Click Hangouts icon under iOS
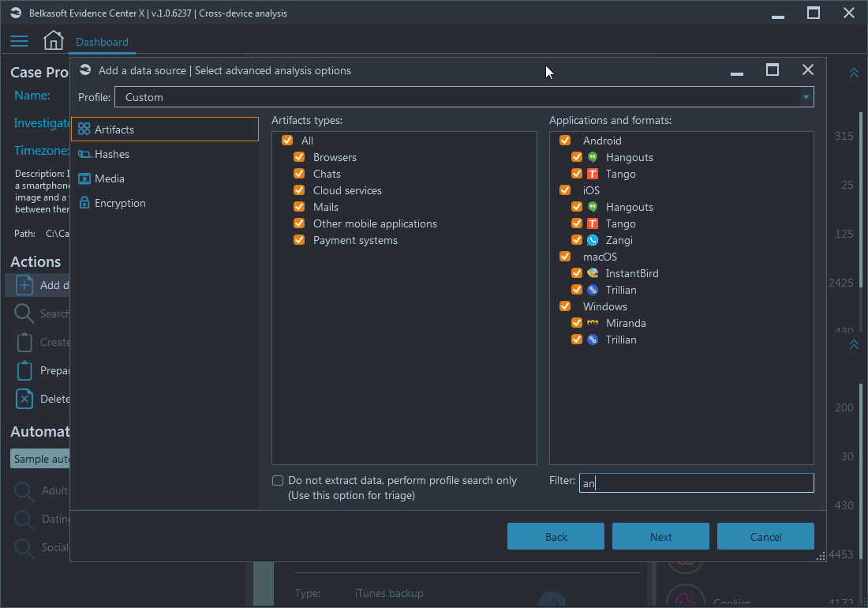Image resolution: width=868 pixels, height=608 pixels. point(593,207)
